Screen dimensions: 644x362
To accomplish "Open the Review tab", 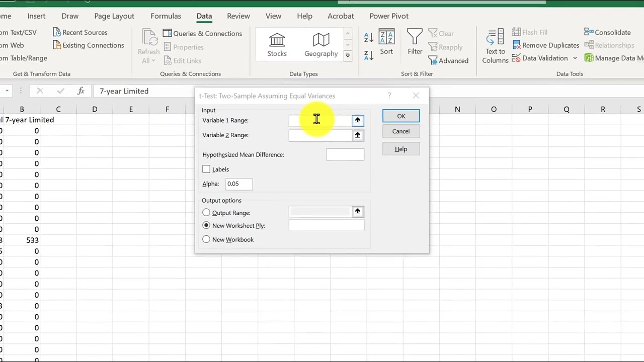I will point(238,16).
